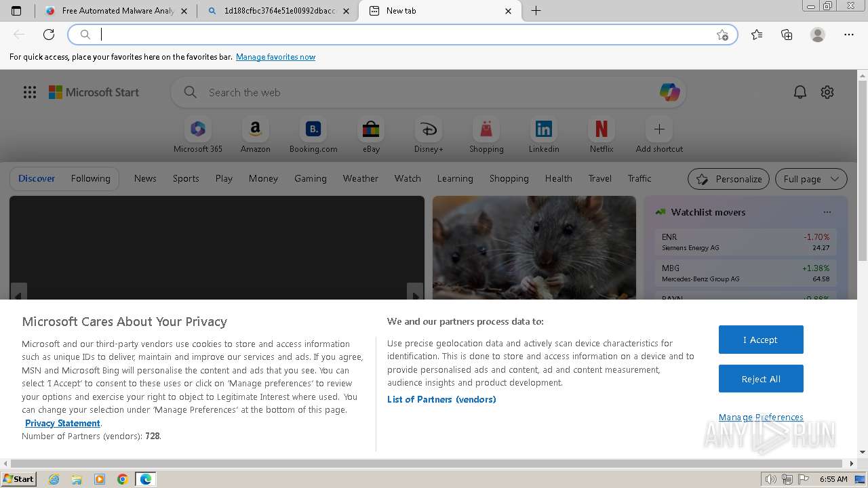Screen dimensions: 868x488
Task: Open the Microsoft apps grid launcher
Action: pos(30,92)
